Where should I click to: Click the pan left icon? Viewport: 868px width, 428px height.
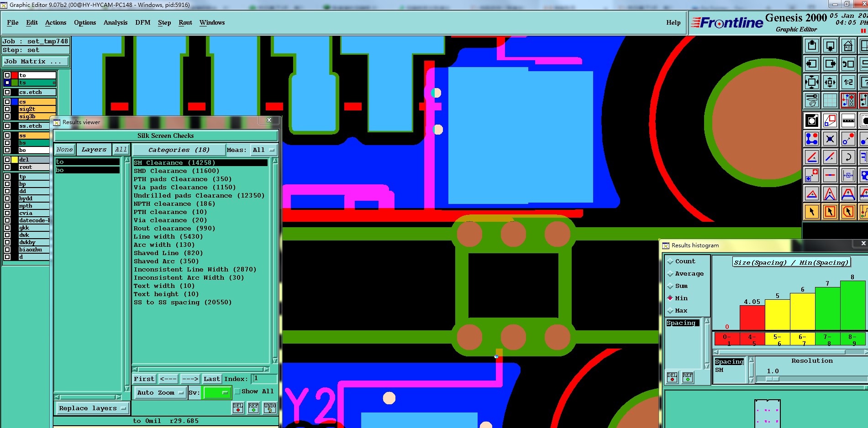(x=812, y=64)
